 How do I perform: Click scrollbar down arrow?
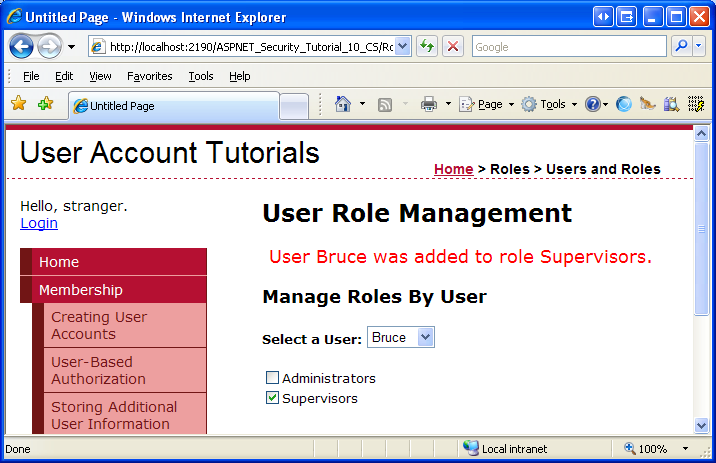tap(701, 426)
